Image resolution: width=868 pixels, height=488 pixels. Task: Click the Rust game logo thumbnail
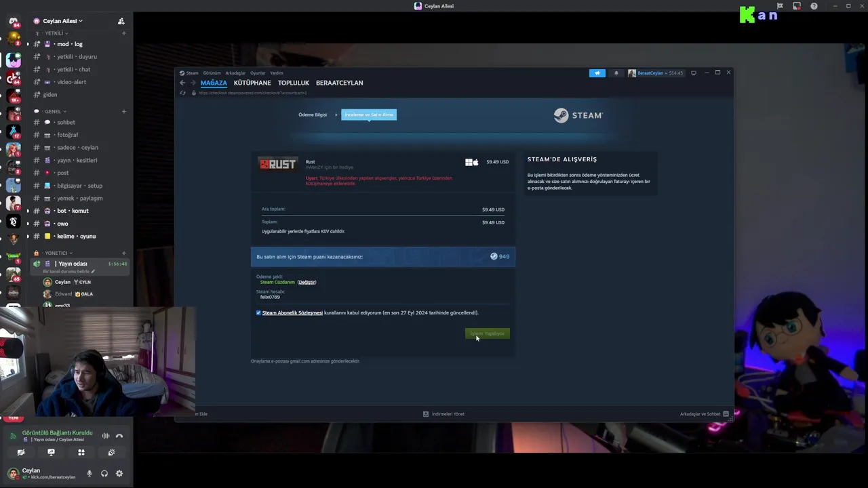tap(277, 165)
